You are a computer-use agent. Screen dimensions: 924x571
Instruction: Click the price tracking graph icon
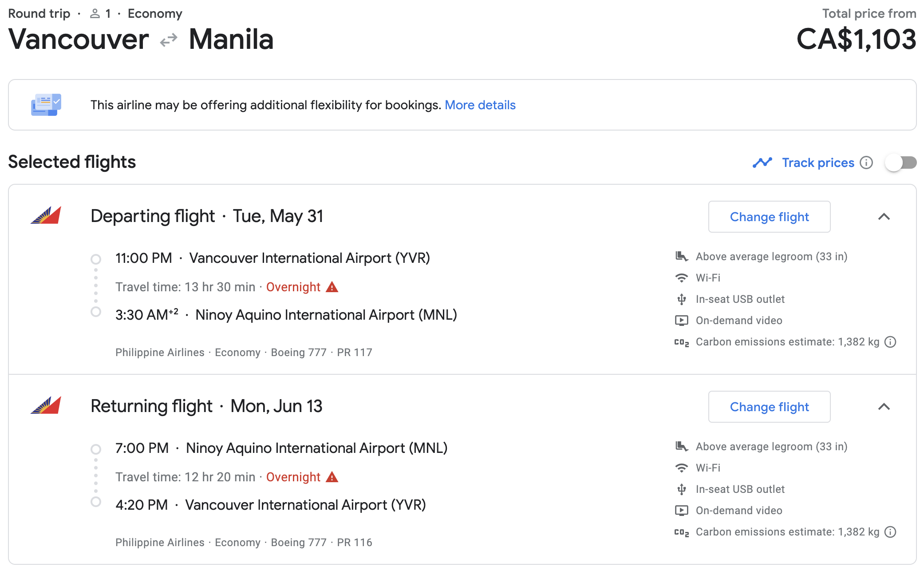click(x=762, y=163)
